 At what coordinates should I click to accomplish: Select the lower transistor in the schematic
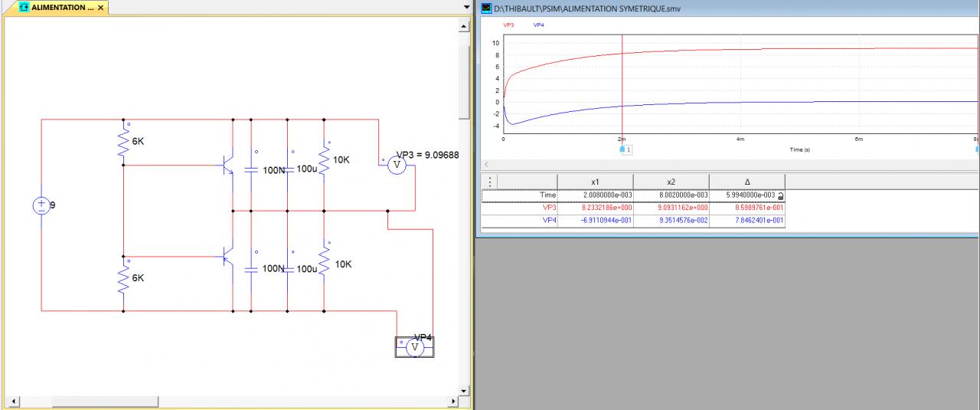[227, 256]
